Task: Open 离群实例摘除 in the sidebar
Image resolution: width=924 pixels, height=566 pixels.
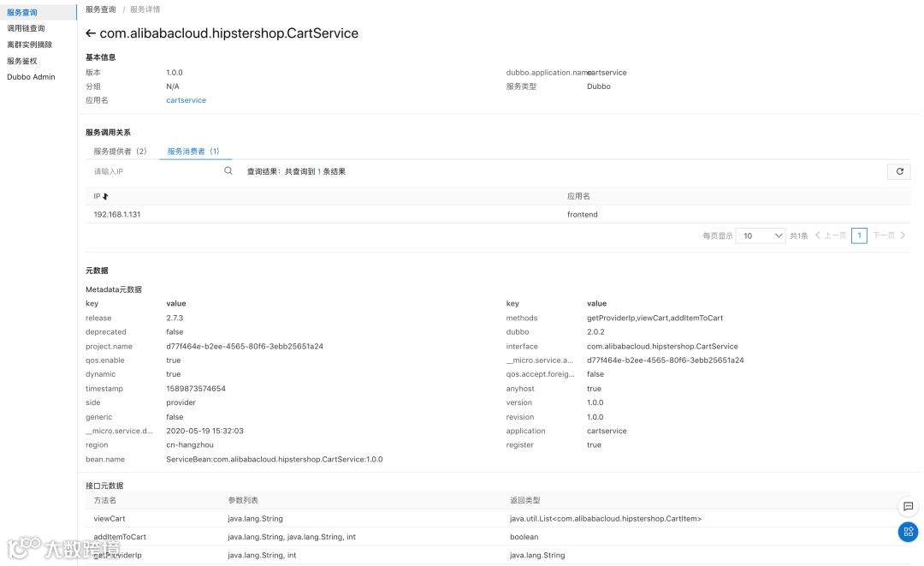Action: tap(29, 45)
